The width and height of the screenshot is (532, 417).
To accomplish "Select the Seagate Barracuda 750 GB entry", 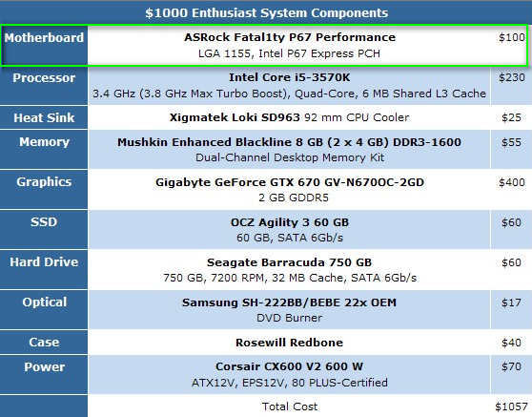I will [290, 262].
